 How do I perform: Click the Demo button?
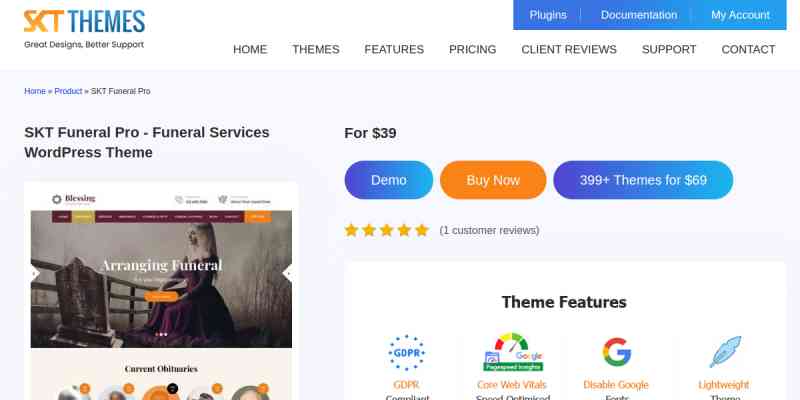(x=389, y=180)
